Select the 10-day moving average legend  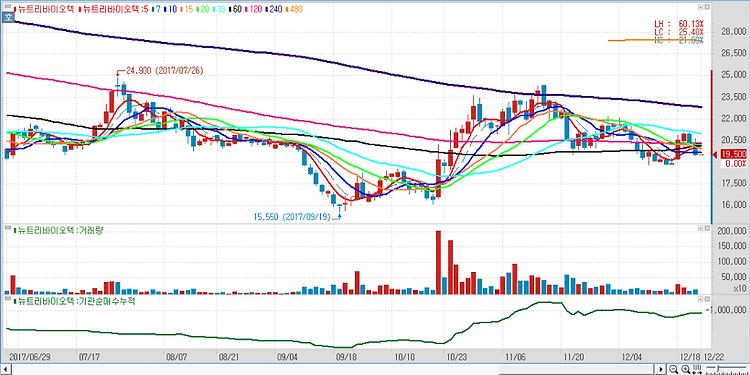(171, 9)
